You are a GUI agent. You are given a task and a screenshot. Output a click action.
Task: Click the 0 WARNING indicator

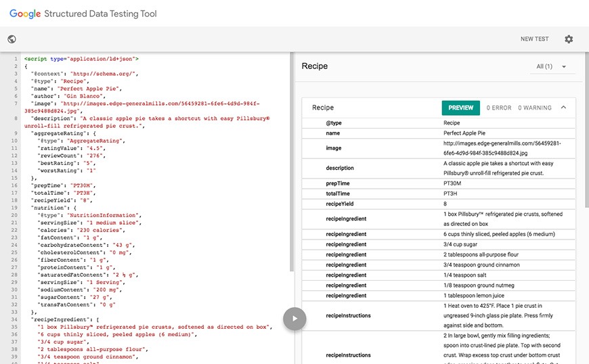(x=535, y=108)
